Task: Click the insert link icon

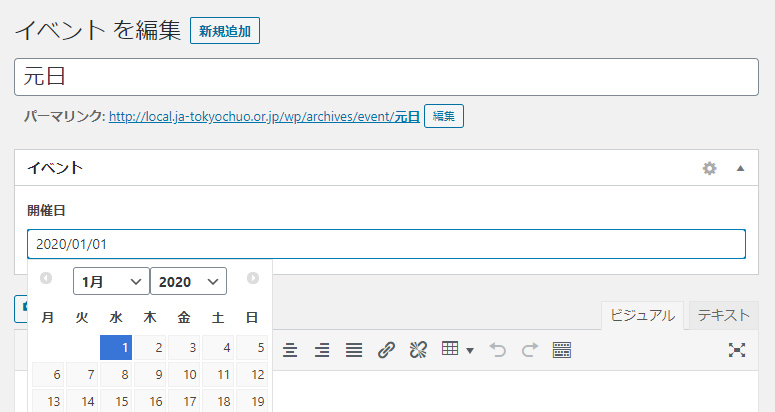Action: click(386, 350)
